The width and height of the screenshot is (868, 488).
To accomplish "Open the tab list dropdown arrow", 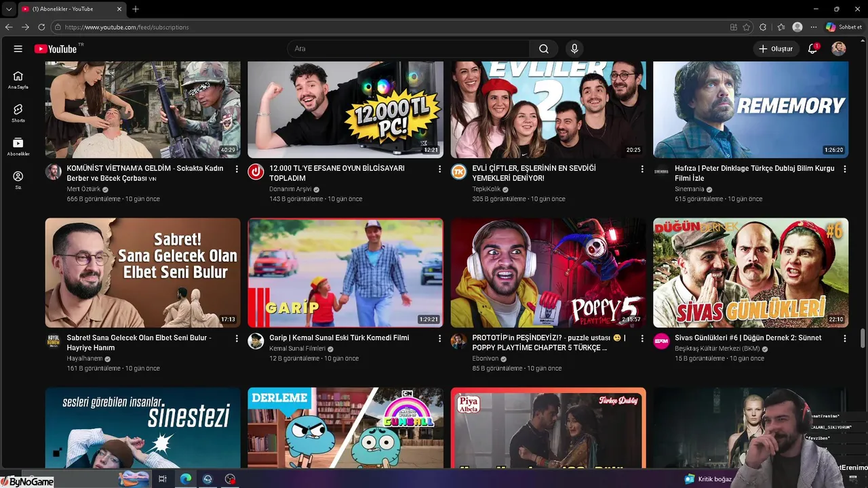I will (x=9, y=9).
